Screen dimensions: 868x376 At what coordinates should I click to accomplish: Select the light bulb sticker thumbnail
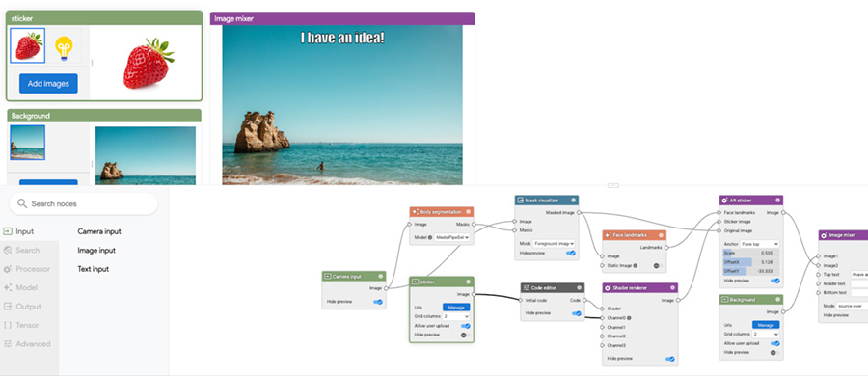(65, 47)
